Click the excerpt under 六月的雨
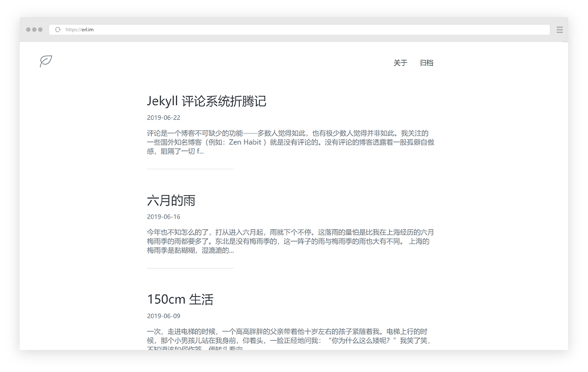The image size is (588, 372). 290,242
